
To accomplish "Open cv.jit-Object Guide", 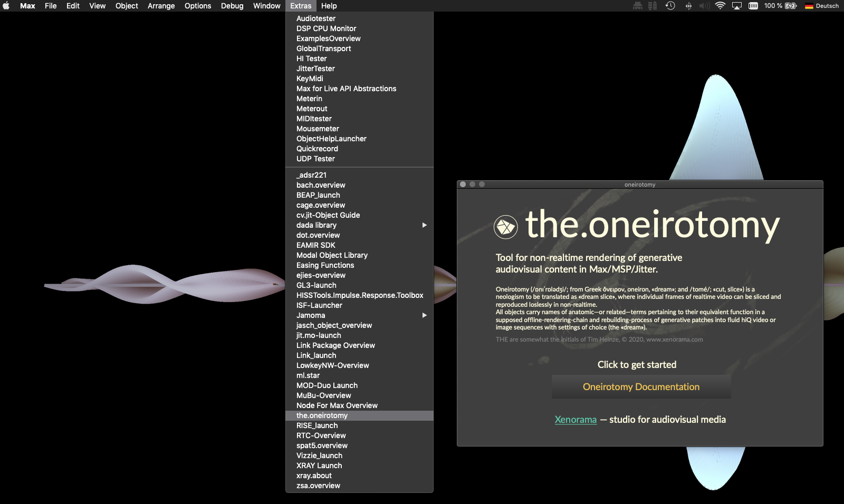I will (x=359, y=215).
